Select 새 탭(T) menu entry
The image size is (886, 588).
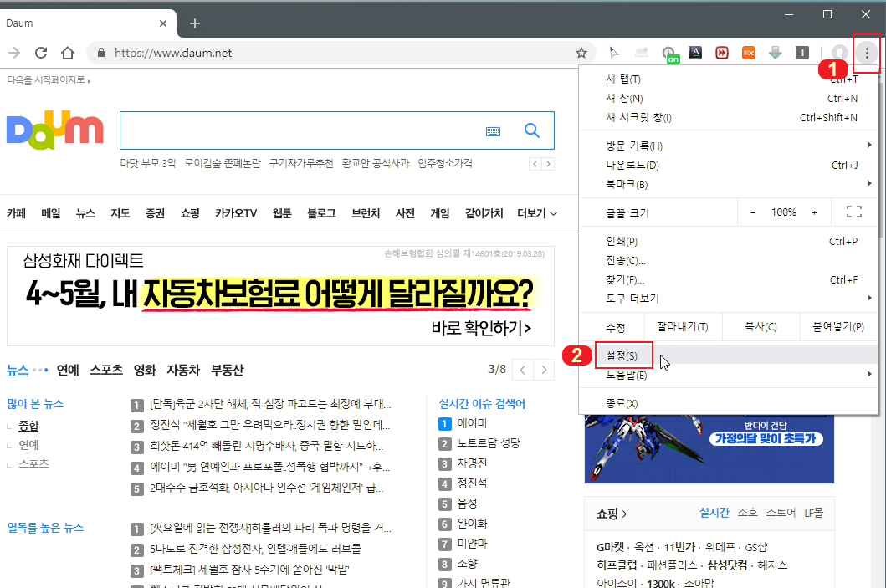[729, 79]
